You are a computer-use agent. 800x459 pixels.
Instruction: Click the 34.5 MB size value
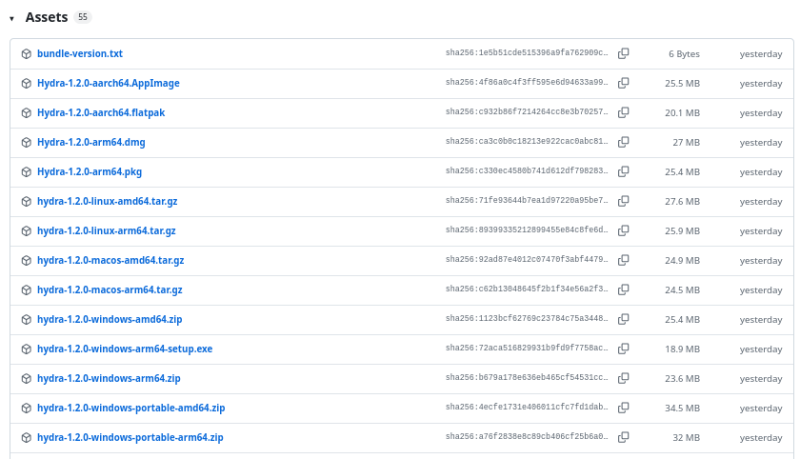point(682,409)
